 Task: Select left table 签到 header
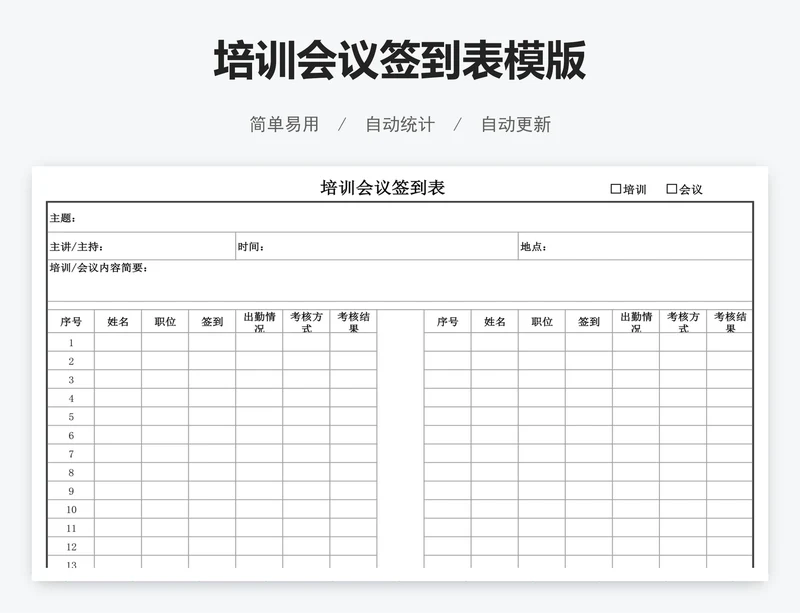coord(212,322)
